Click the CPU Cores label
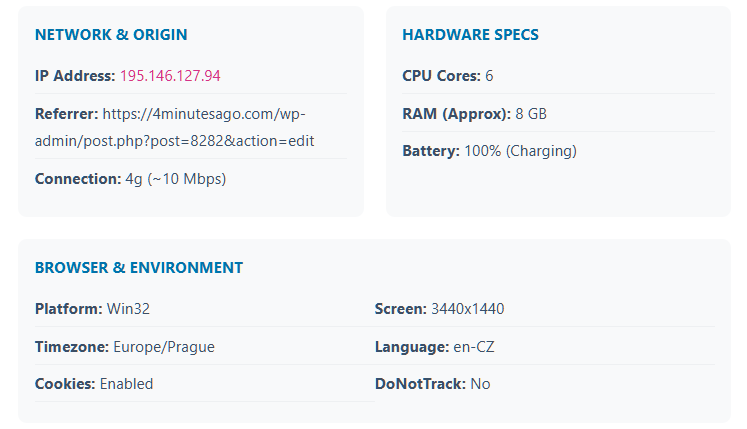This screenshot has width=747, height=429. (441, 76)
